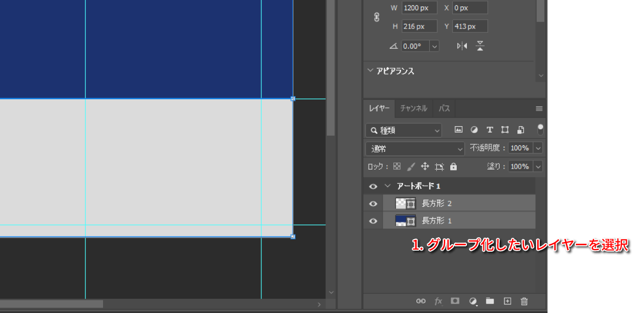
Task: Click the canvas horizontal scroll right arrow
Action: [319, 304]
